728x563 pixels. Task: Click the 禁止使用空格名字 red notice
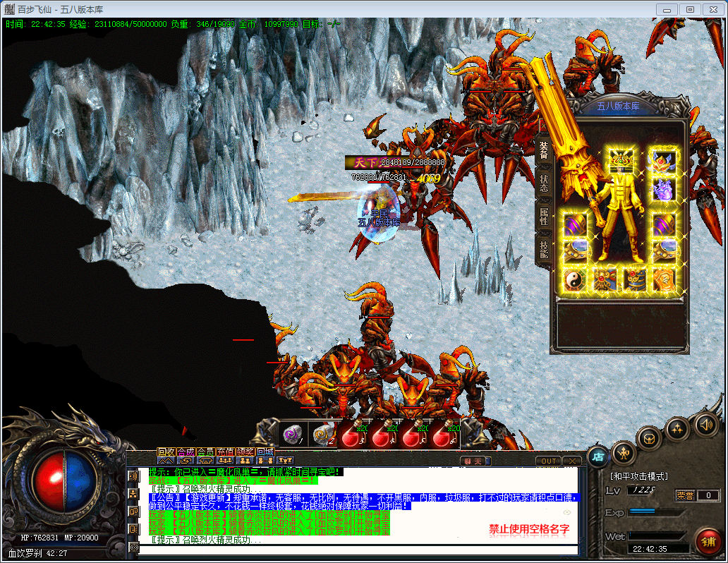pos(529,528)
